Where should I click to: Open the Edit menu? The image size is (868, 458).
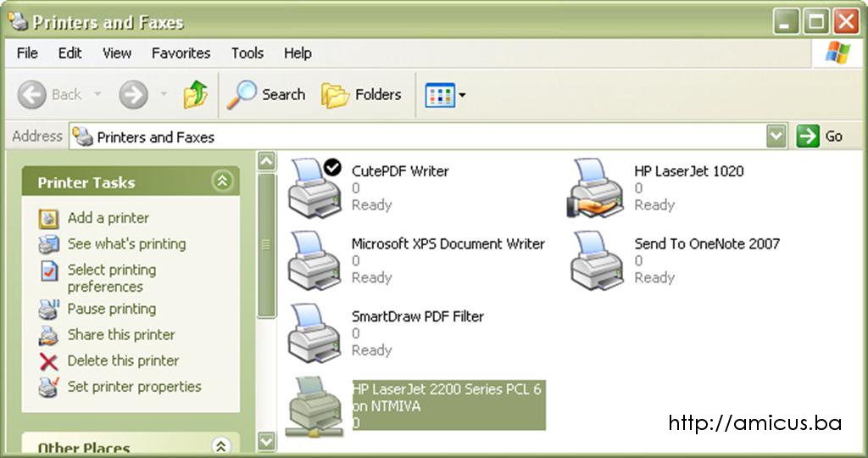(x=70, y=53)
